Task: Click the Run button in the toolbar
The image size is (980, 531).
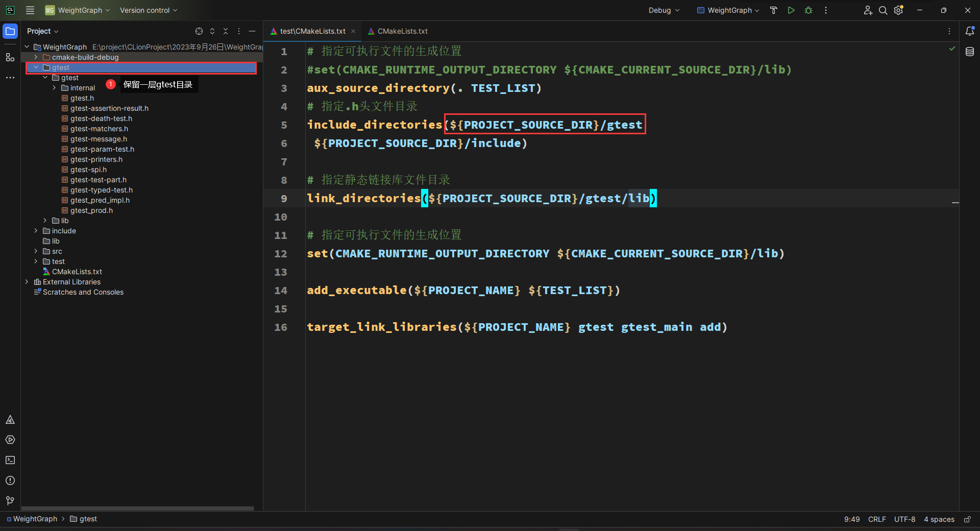Action: point(791,10)
